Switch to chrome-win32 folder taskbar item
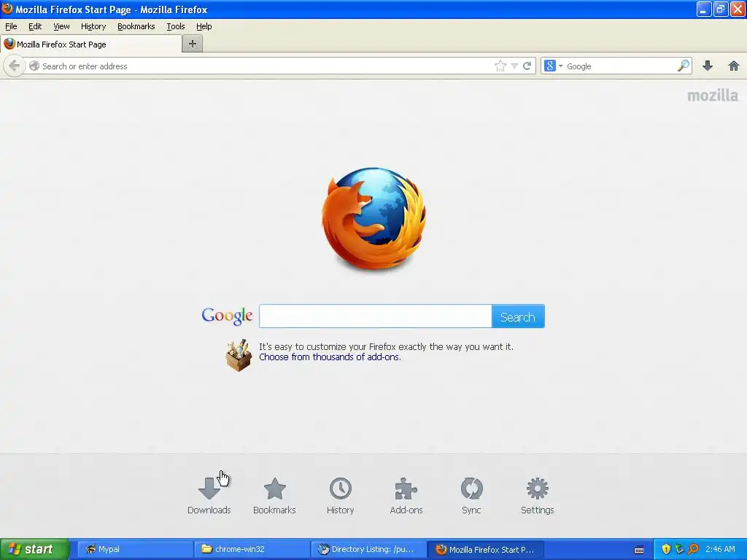This screenshot has width=747, height=560. pyautogui.click(x=252, y=549)
